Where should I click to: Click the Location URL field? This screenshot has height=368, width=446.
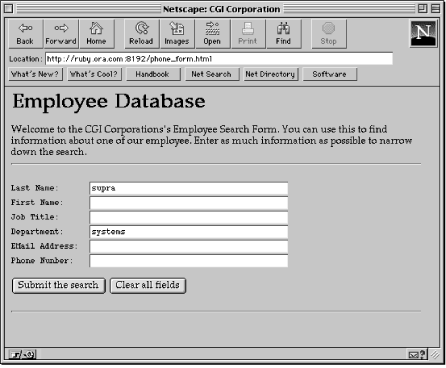[219, 59]
